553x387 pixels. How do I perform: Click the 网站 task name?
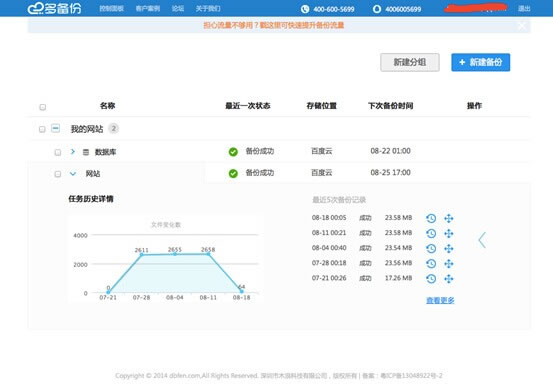[x=93, y=174]
